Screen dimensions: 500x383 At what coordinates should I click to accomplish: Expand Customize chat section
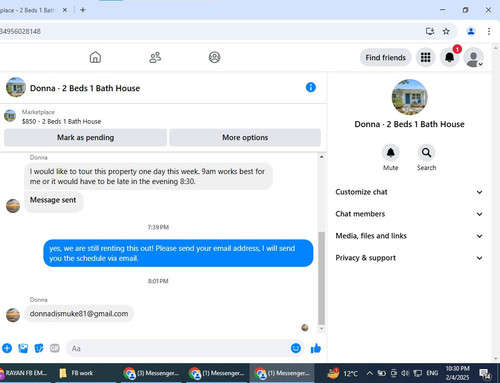click(409, 192)
